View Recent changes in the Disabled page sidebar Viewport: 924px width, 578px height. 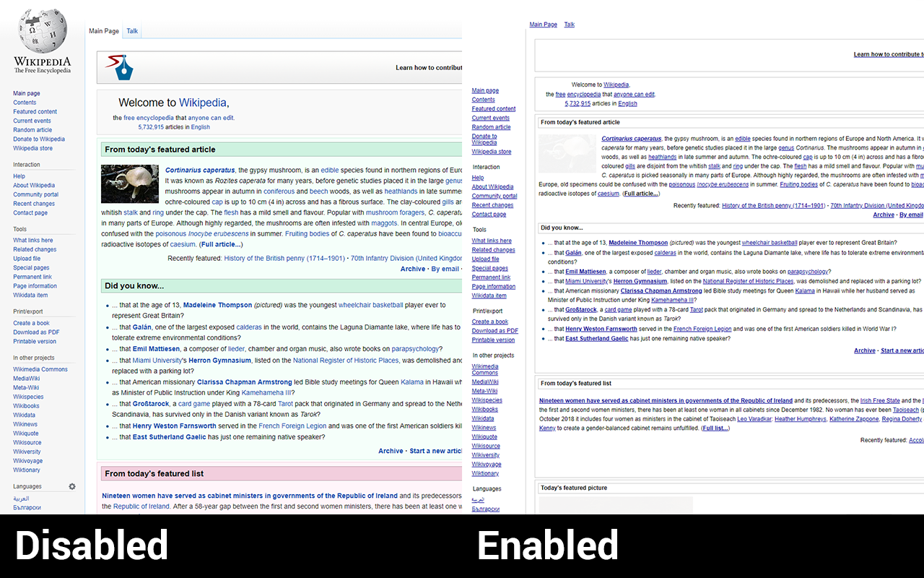(x=34, y=204)
